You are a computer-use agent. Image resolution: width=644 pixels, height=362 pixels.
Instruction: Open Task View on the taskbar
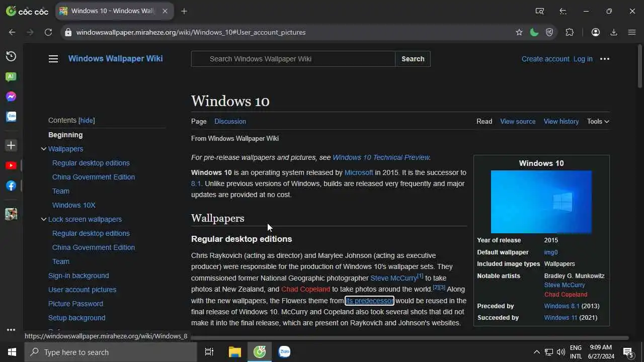click(x=209, y=352)
